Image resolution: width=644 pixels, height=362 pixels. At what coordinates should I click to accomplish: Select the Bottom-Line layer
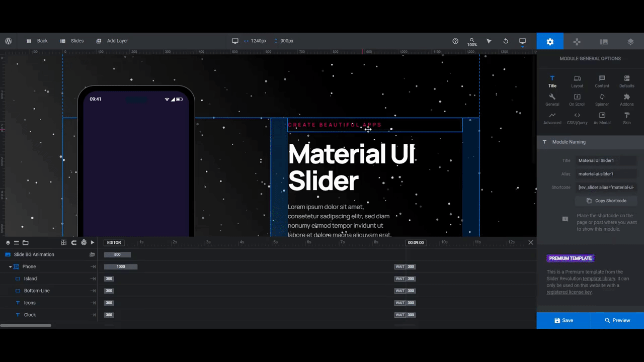tap(37, 291)
